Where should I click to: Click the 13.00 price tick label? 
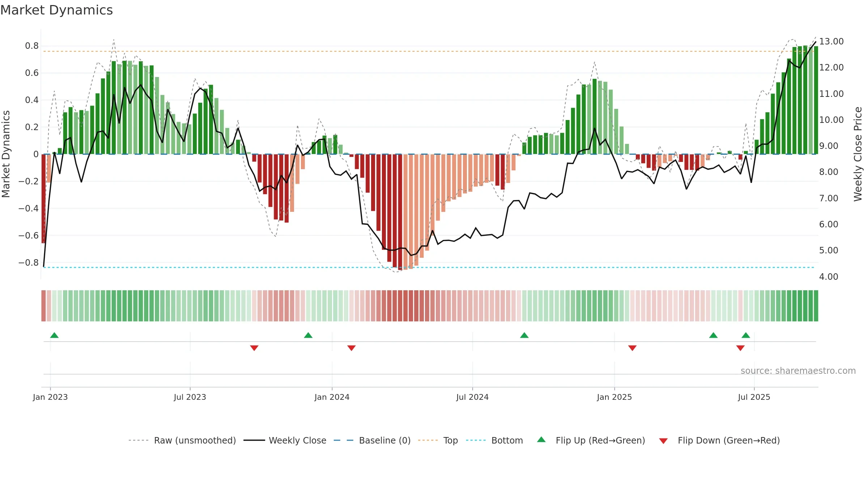pos(831,41)
